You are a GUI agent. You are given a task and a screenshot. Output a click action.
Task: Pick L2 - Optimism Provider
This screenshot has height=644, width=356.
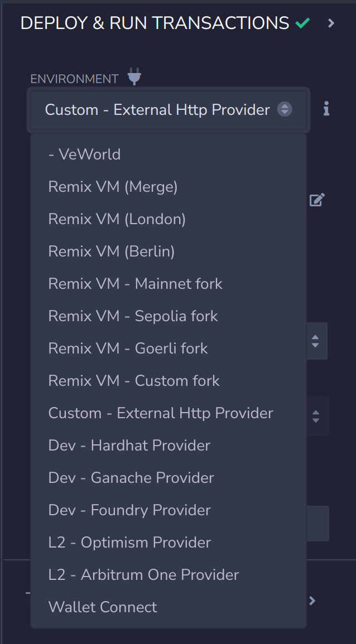coord(129,543)
